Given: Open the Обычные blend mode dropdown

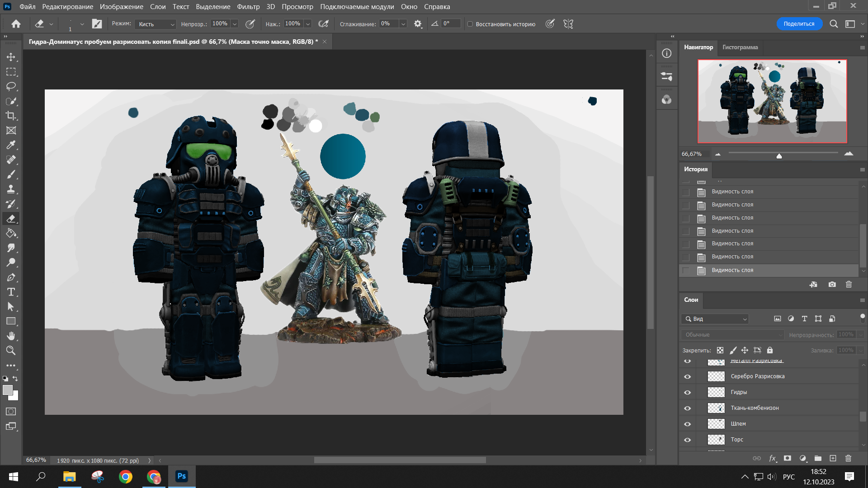Looking at the screenshot, I should pyautogui.click(x=732, y=335).
